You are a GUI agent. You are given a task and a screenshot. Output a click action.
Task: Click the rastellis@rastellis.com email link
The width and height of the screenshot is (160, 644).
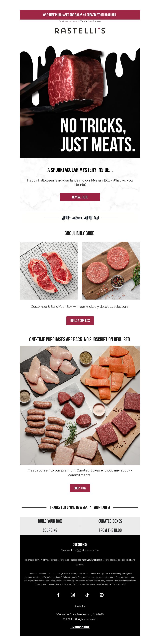click(x=92, y=560)
